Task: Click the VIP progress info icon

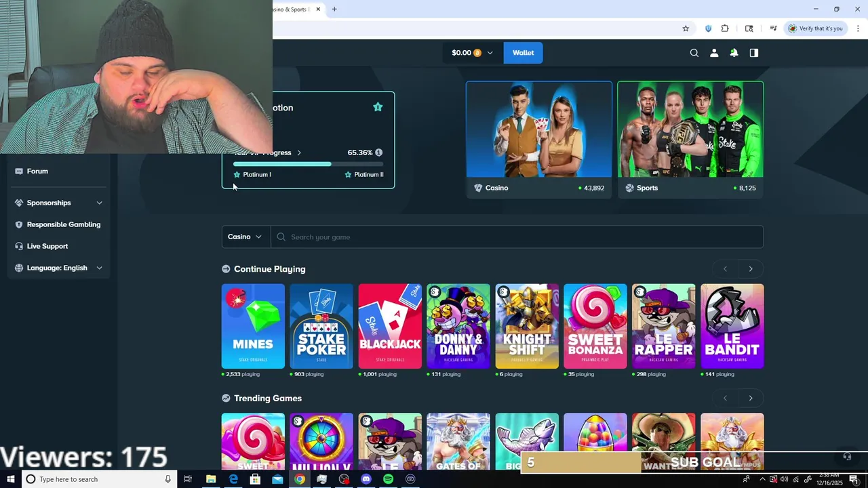Action: coord(378,152)
